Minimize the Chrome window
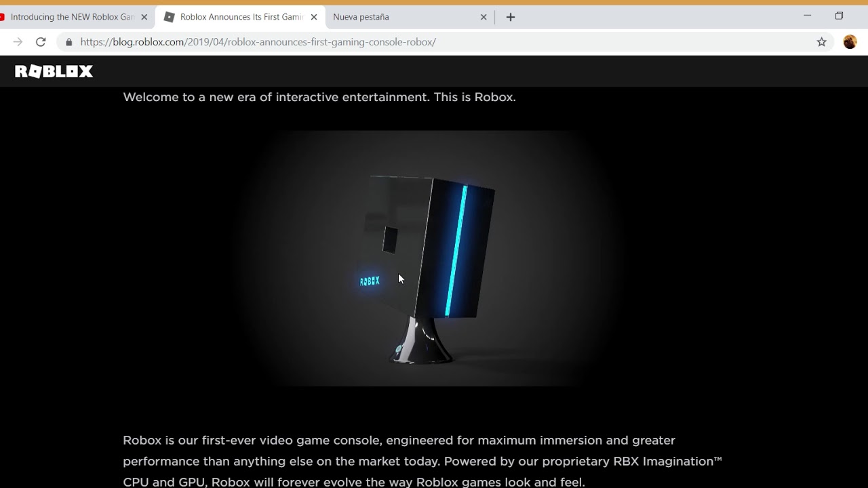 [x=807, y=16]
